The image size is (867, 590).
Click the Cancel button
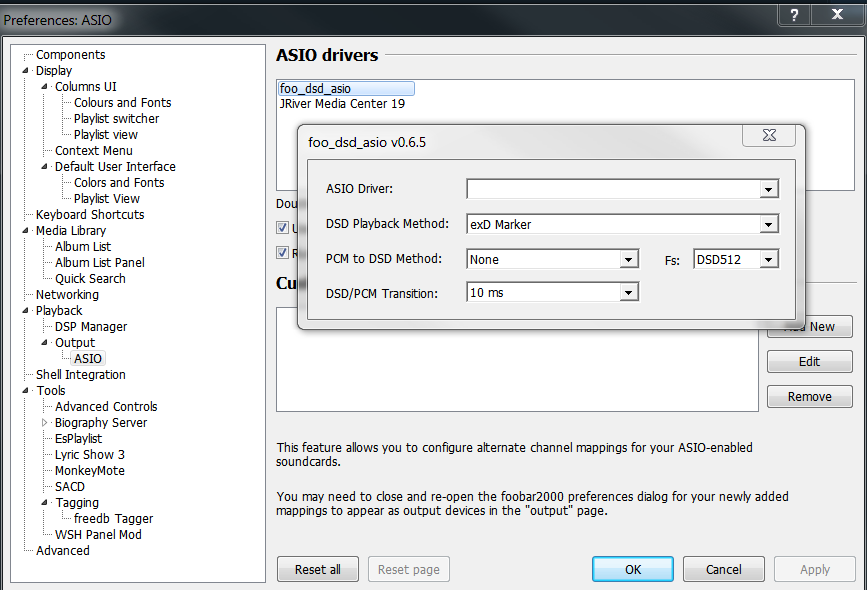coord(724,570)
